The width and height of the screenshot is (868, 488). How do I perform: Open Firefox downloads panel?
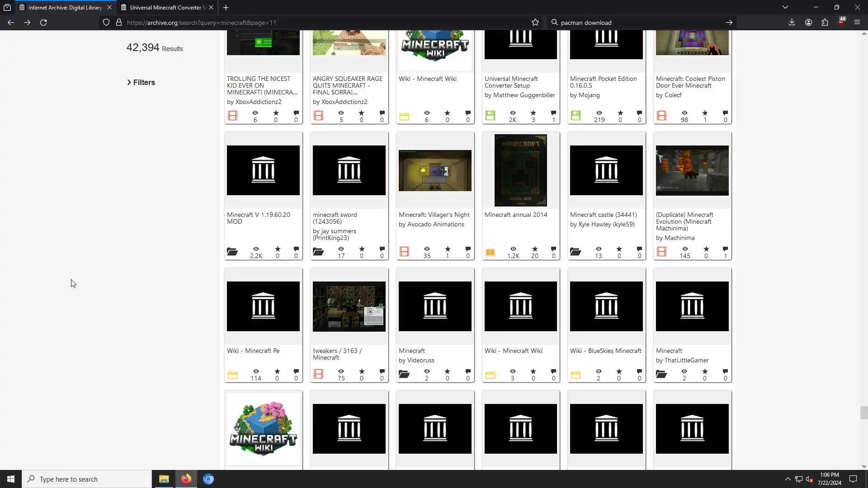tap(792, 23)
